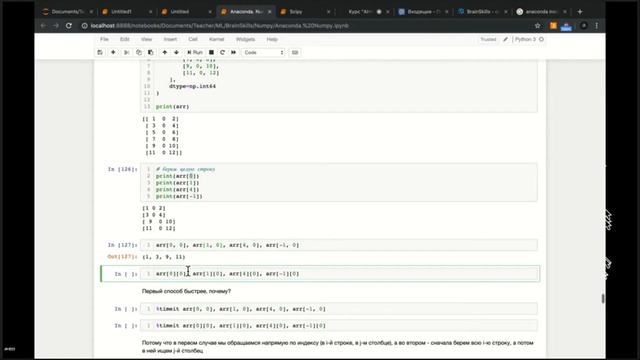This screenshot has height=360, width=640.
Task: Click the Trusted notebook indicator
Action: (488, 39)
